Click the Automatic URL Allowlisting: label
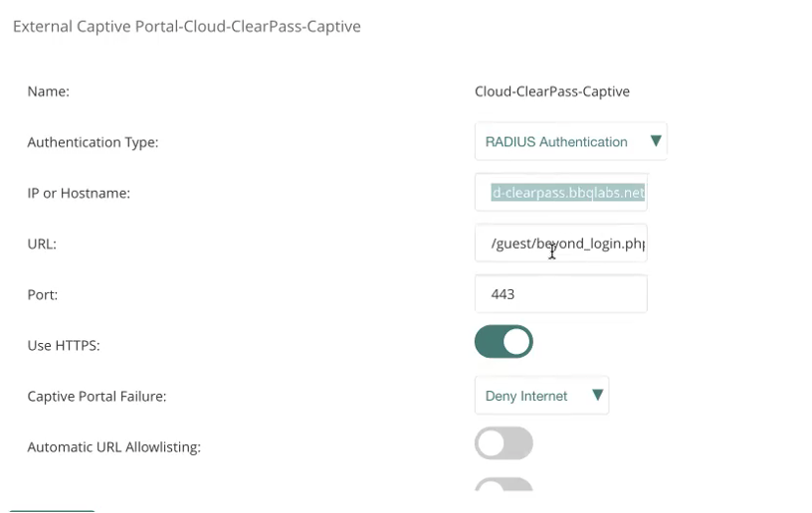 113,447
